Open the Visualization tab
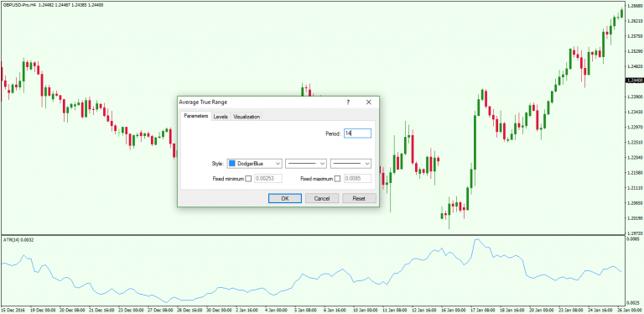 click(x=247, y=117)
